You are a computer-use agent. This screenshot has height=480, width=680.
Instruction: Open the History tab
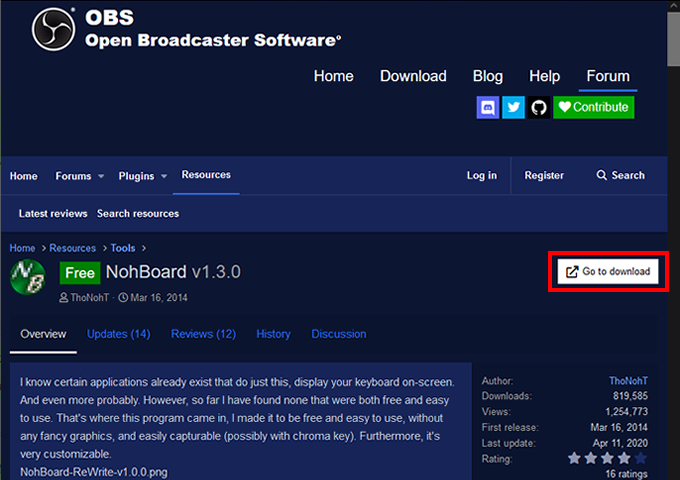pos(273,334)
